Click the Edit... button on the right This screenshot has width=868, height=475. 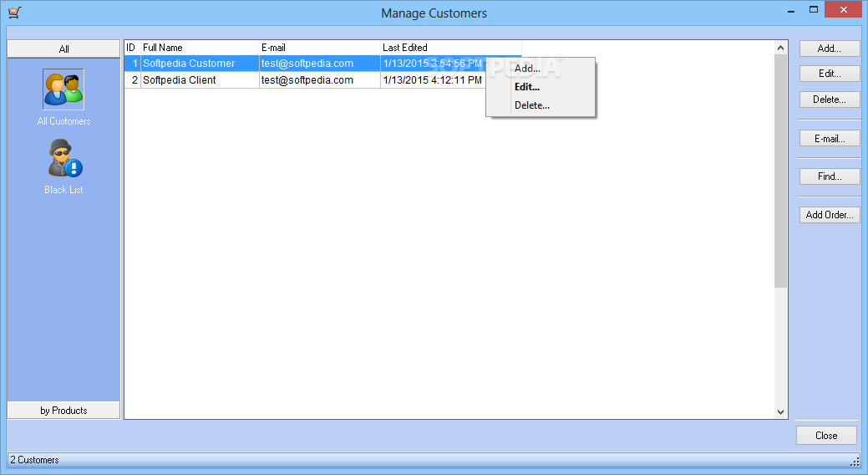830,73
